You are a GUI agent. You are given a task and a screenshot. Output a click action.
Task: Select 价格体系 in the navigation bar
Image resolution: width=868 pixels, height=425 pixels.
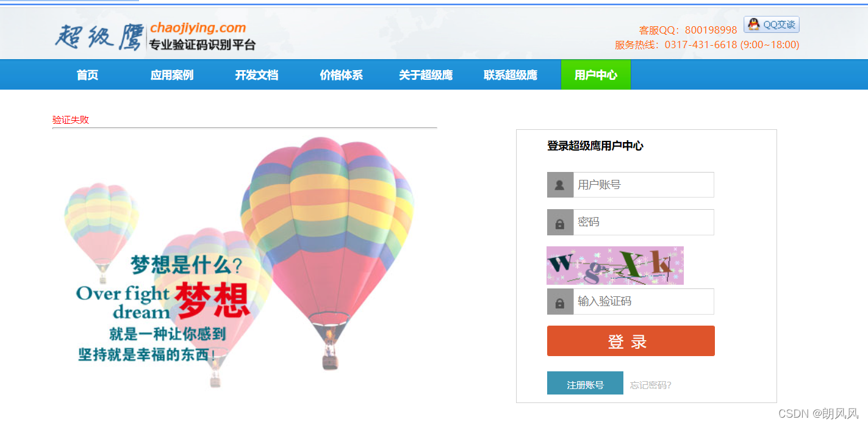(342, 75)
